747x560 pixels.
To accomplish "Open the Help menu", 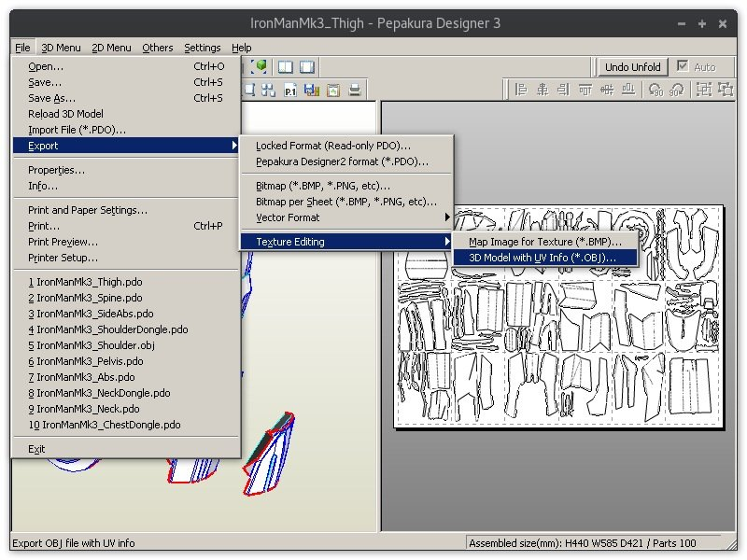I will click(242, 48).
